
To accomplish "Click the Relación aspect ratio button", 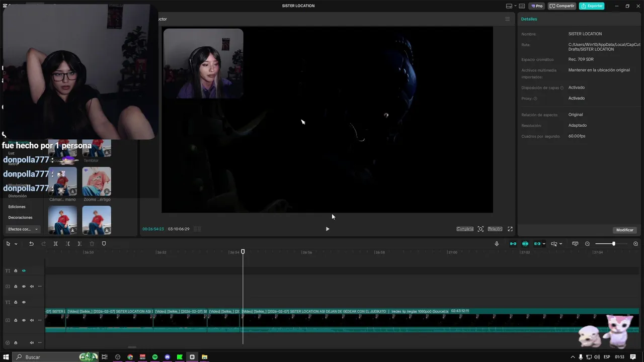I will point(495,229).
